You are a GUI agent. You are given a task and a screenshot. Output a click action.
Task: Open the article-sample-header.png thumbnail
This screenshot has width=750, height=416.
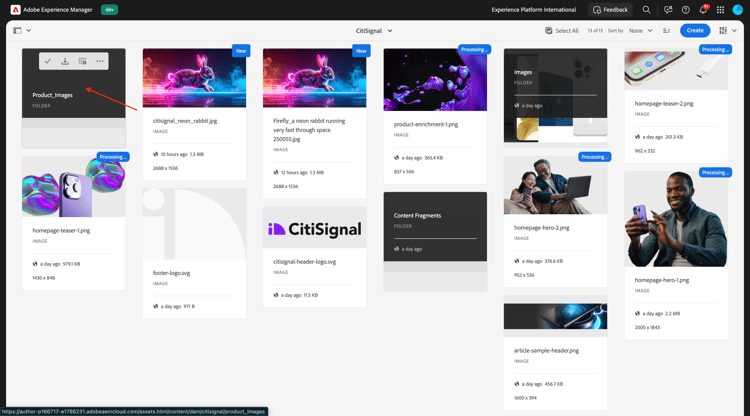click(x=555, y=316)
